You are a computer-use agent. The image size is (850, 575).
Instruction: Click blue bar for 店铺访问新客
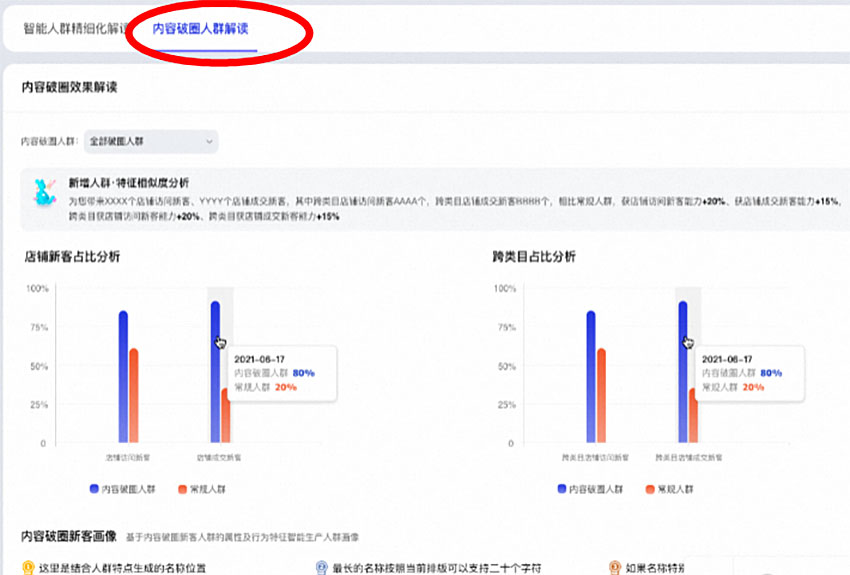pyautogui.click(x=123, y=377)
